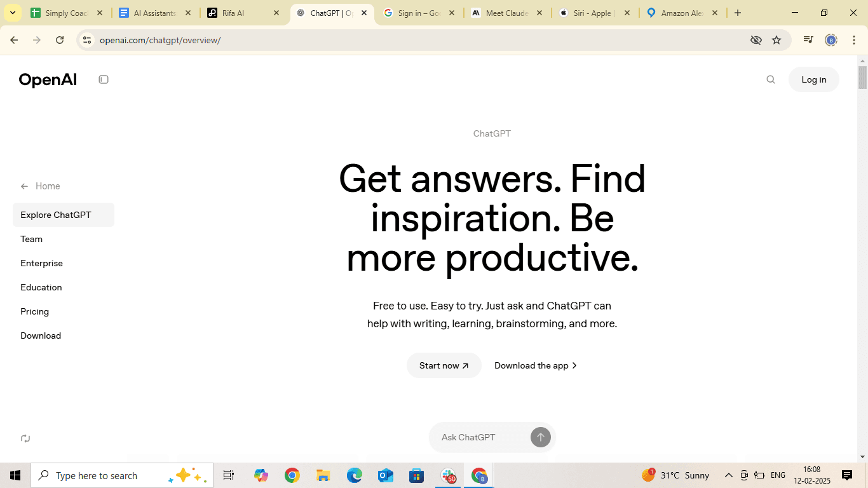Open the Download the app link
Image resolution: width=868 pixels, height=488 pixels.
pos(536,365)
